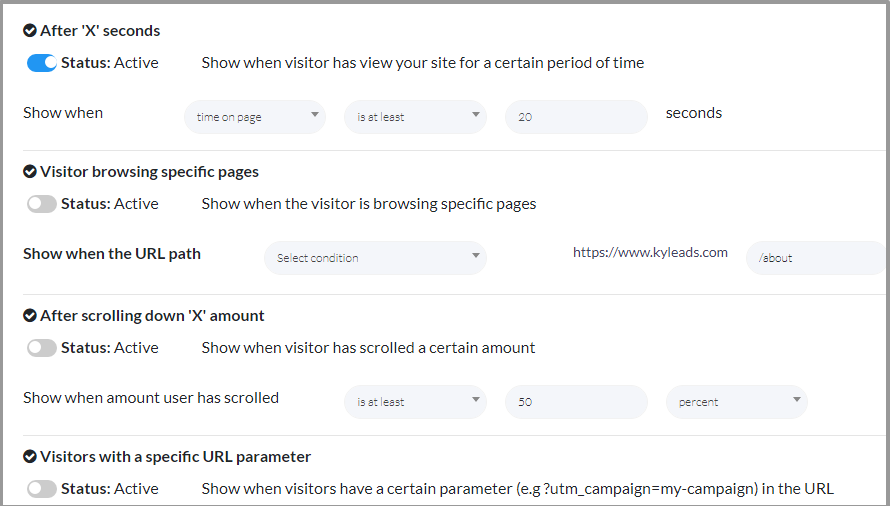Open 'is at least' dropdown for seconds

pos(415,117)
